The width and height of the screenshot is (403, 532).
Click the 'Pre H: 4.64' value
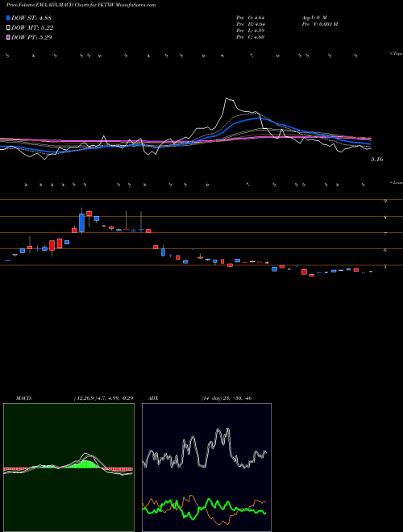coord(251,24)
